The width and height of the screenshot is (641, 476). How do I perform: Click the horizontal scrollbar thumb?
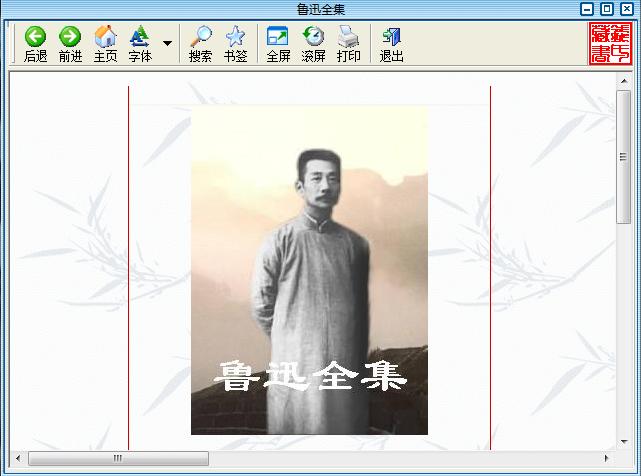(x=118, y=459)
